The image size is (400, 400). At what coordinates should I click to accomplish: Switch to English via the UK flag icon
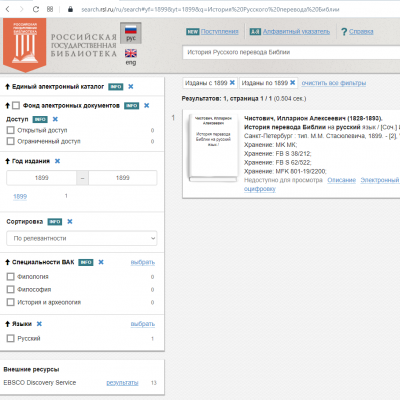pos(131,53)
